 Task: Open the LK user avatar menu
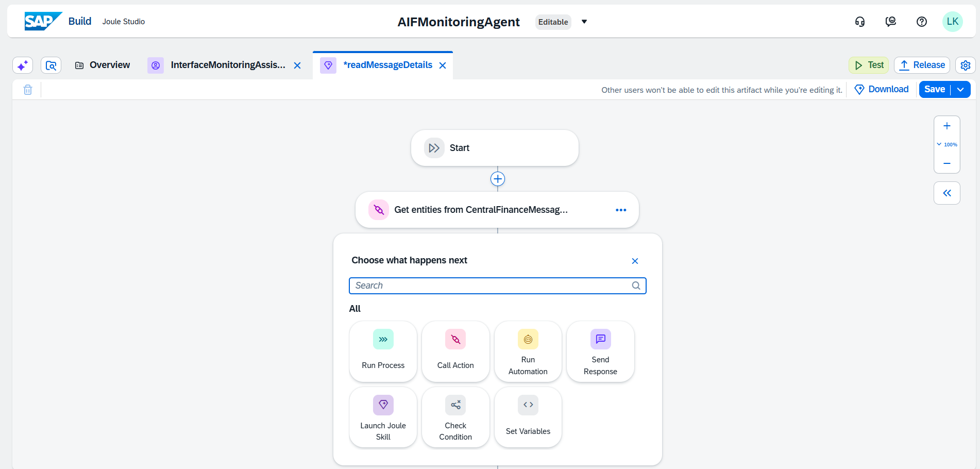tap(953, 22)
